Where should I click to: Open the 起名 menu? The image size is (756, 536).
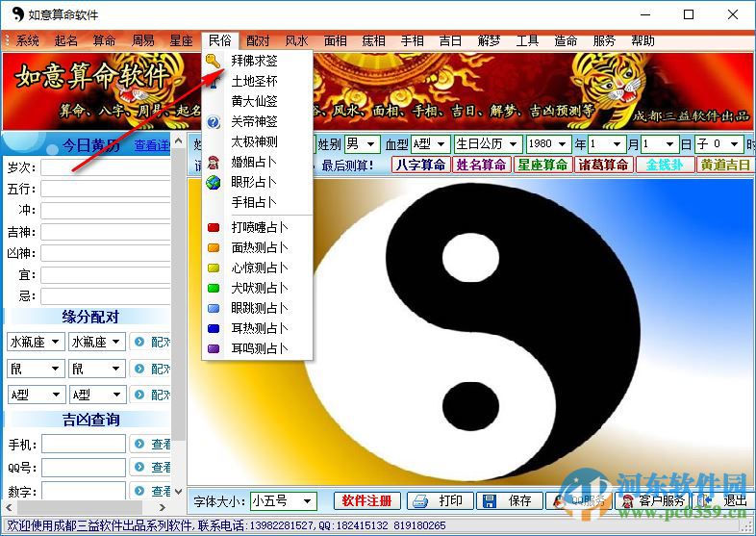[x=66, y=40]
